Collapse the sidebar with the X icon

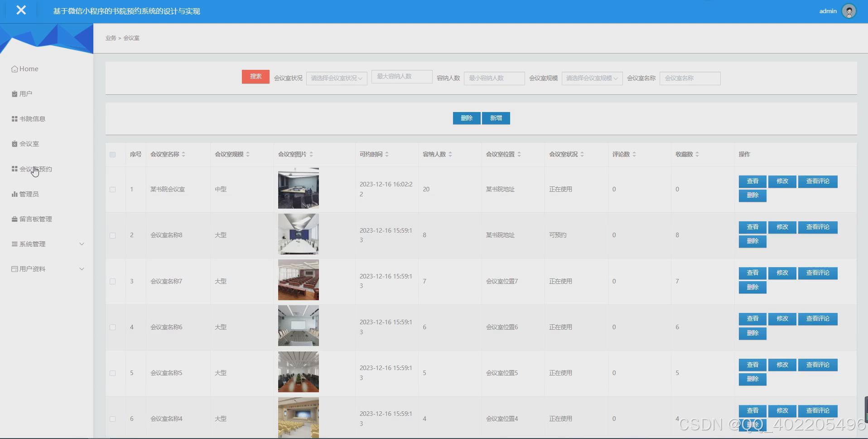pos(21,10)
